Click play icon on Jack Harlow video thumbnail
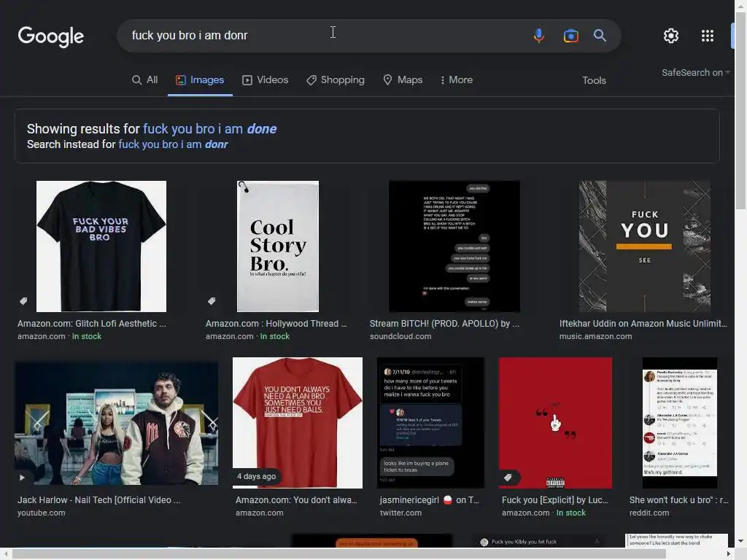This screenshot has width=747, height=560. [22, 477]
